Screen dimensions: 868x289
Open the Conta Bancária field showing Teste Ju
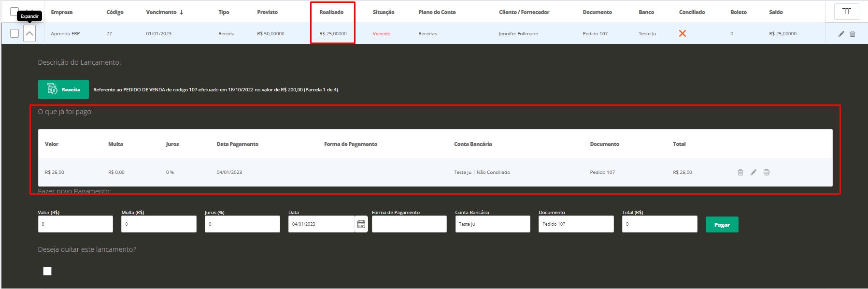pos(492,224)
